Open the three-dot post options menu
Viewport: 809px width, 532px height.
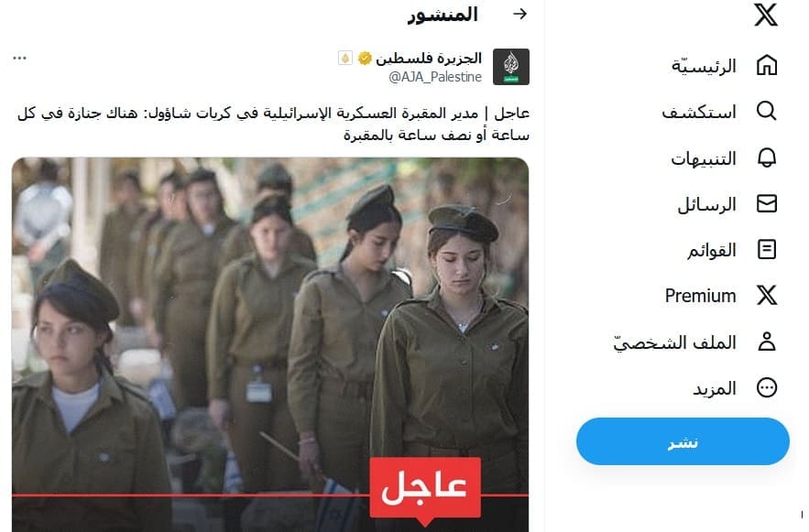(19, 58)
